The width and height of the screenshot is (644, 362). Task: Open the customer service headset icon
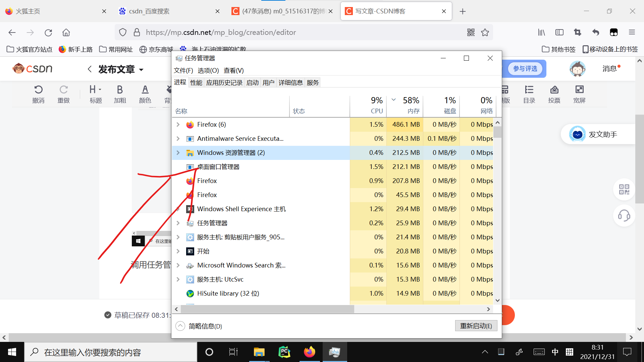click(x=624, y=216)
